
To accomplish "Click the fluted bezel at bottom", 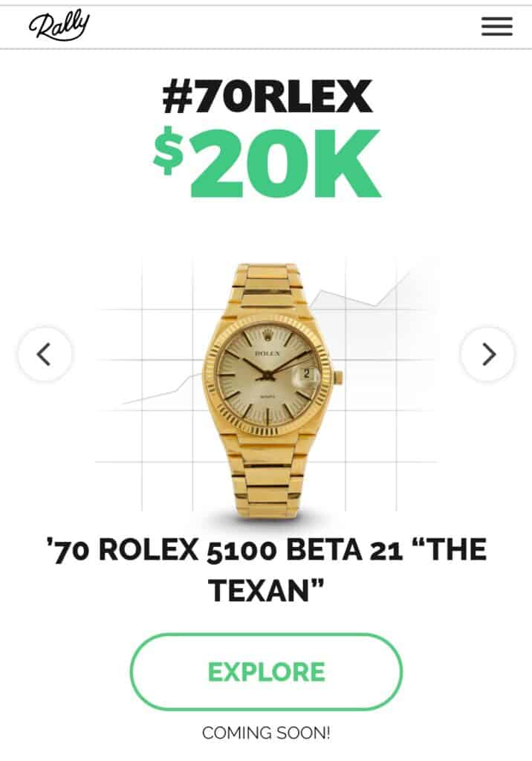I will 266,426.
